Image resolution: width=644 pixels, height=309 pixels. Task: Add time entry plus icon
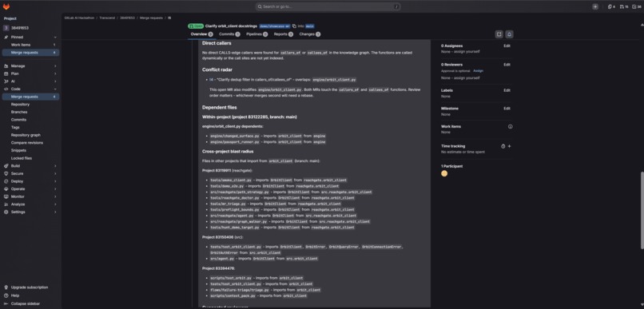point(509,146)
